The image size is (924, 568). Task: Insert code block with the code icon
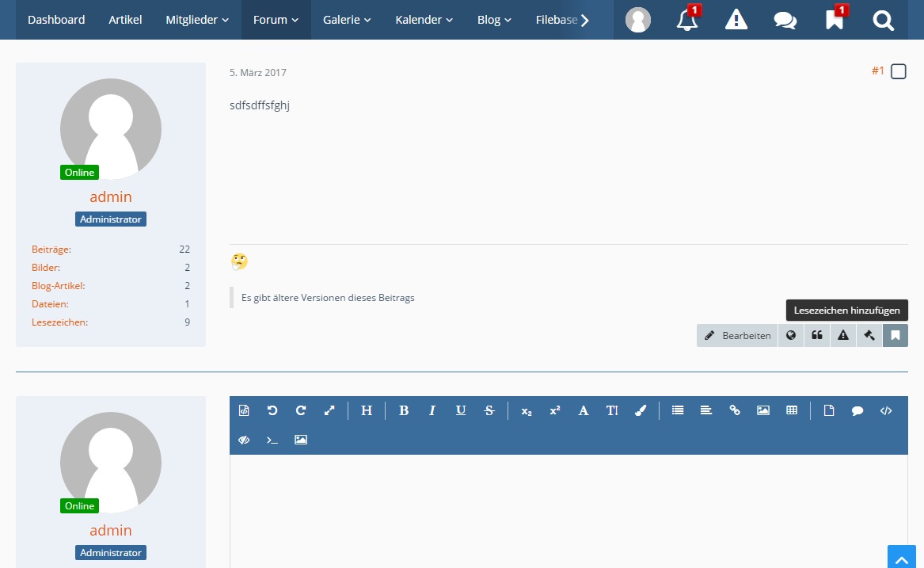(x=886, y=410)
